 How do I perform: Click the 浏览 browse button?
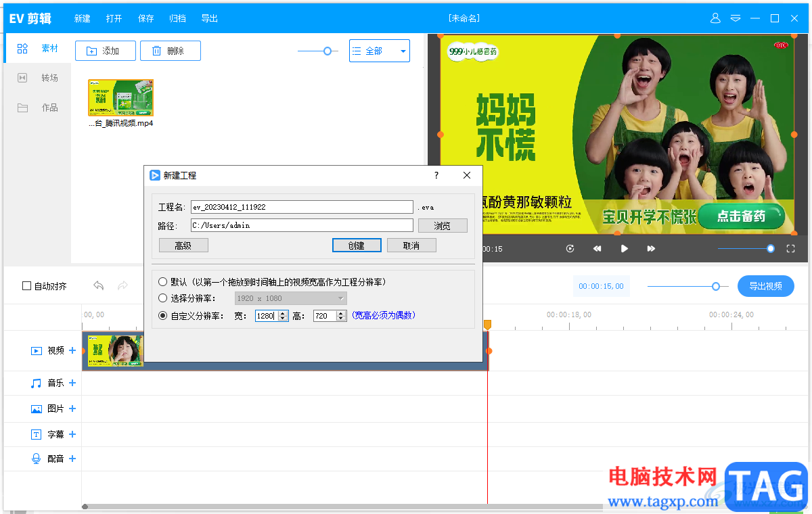click(x=443, y=225)
